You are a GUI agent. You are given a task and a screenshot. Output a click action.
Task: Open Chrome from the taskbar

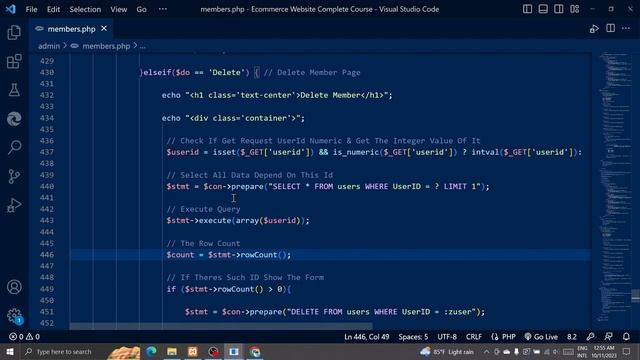pyautogui.click(x=255, y=351)
